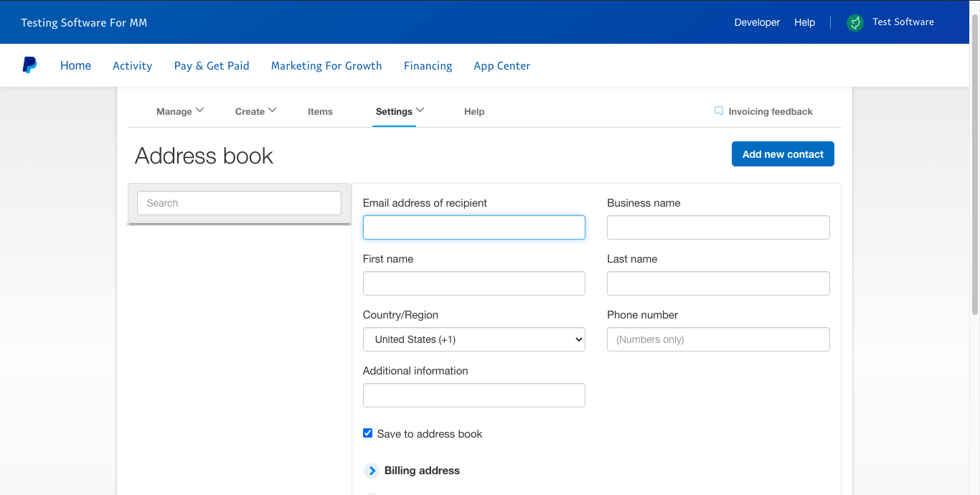Image resolution: width=980 pixels, height=495 pixels.
Task: Click the Last name field
Action: [x=718, y=283]
